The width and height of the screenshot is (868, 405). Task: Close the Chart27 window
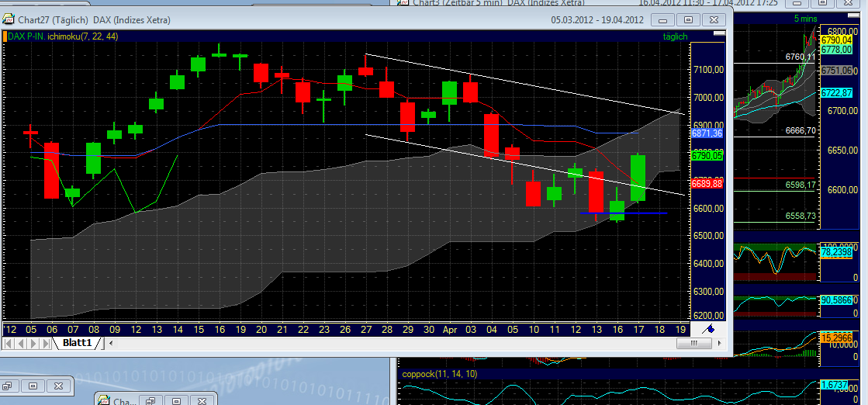click(x=714, y=20)
